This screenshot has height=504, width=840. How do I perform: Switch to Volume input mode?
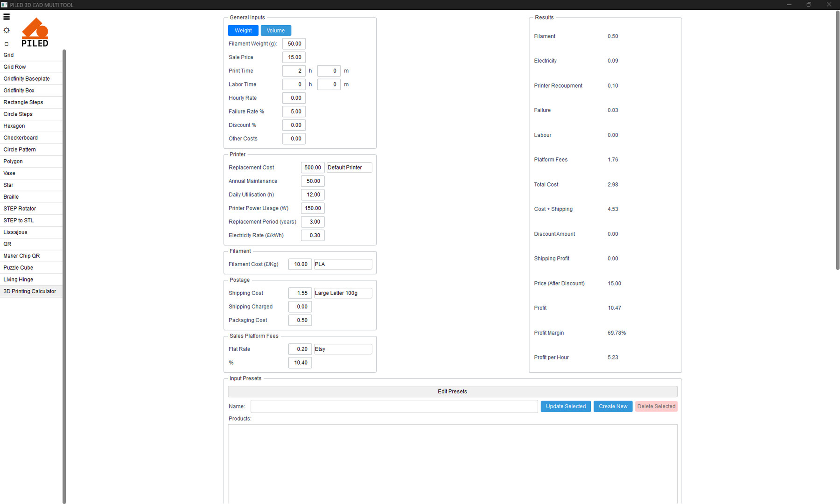point(276,30)
